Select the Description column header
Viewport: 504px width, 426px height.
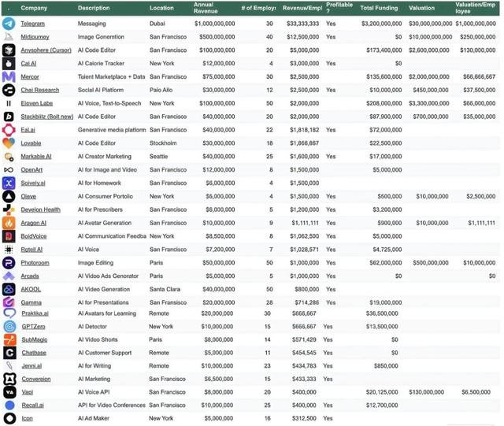tap(94, 8)
